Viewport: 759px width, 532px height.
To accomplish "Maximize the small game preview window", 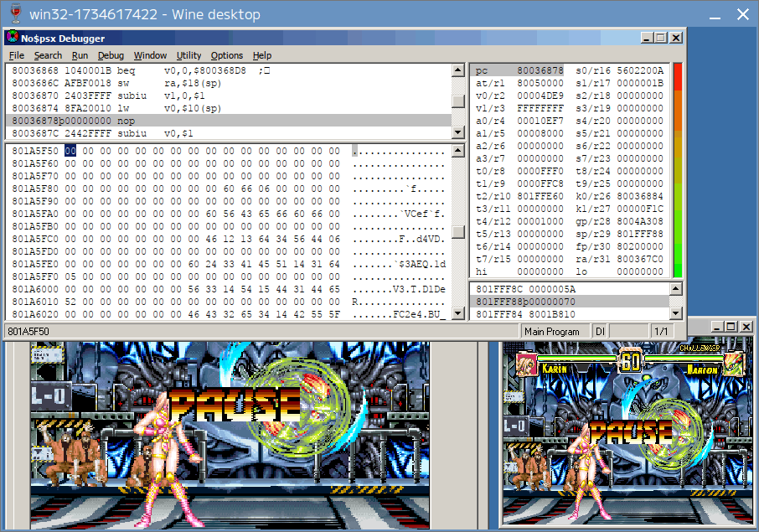I will point(731,327).
